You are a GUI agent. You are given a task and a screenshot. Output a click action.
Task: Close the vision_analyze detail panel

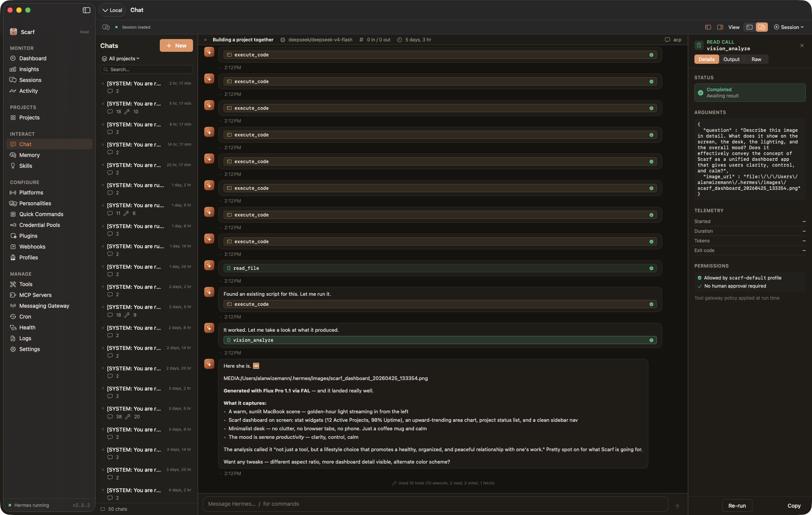tap(802, 46)
